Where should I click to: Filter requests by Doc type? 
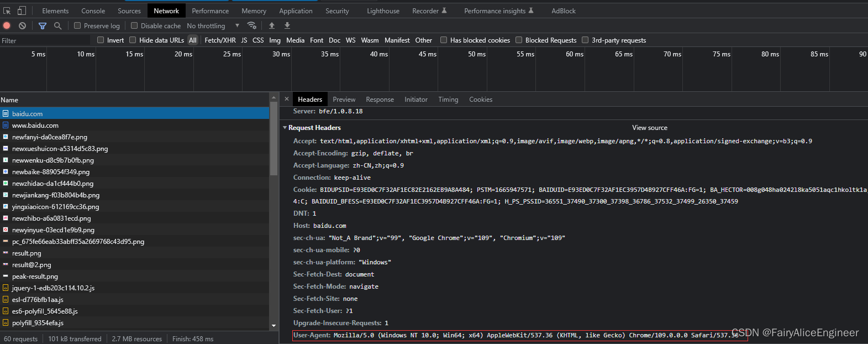[334, 40]
